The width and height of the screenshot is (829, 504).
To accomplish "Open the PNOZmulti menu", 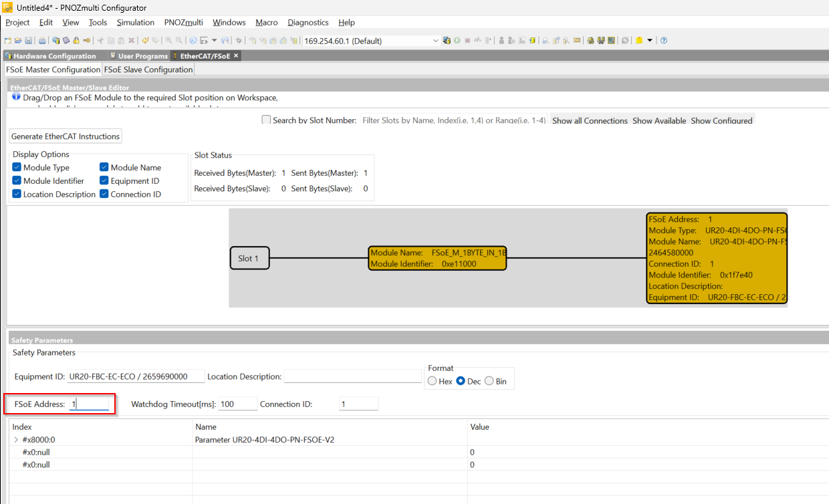I will (x=184, y=22).
